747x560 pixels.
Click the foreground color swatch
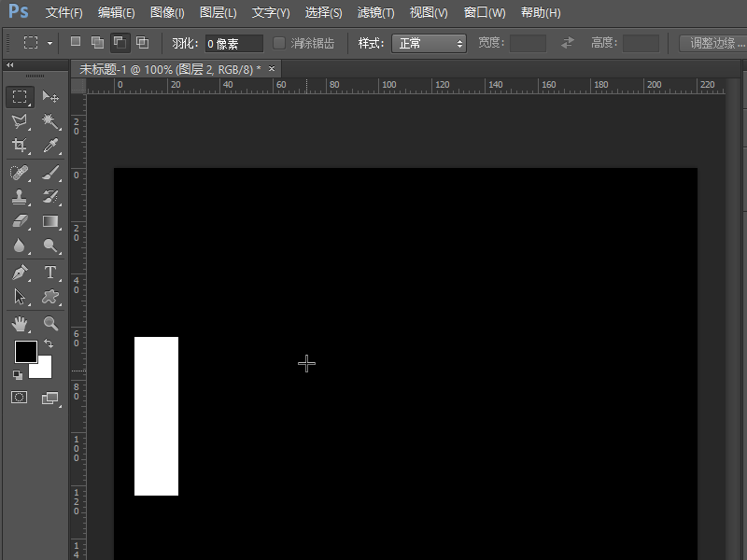pos(25,352)
